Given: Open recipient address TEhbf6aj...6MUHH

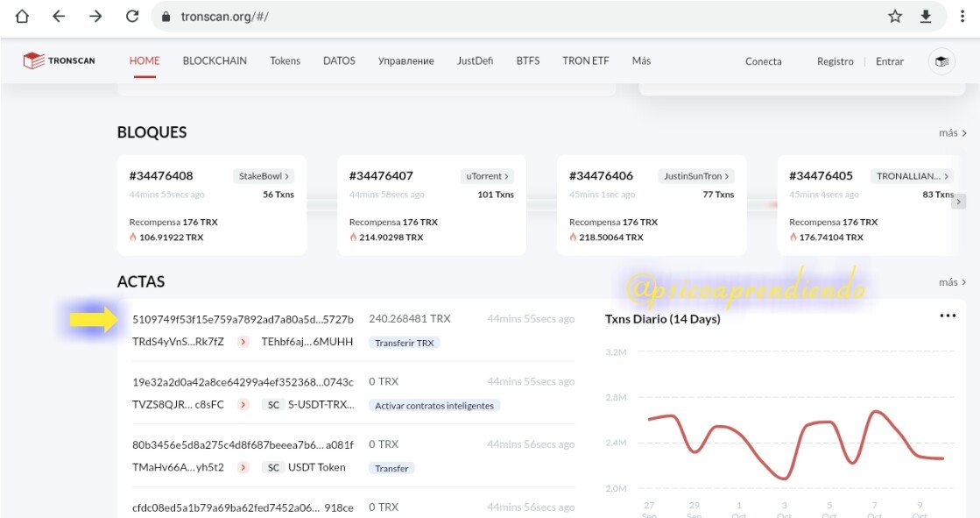Looking at the screenshot, I should point(307,342).
